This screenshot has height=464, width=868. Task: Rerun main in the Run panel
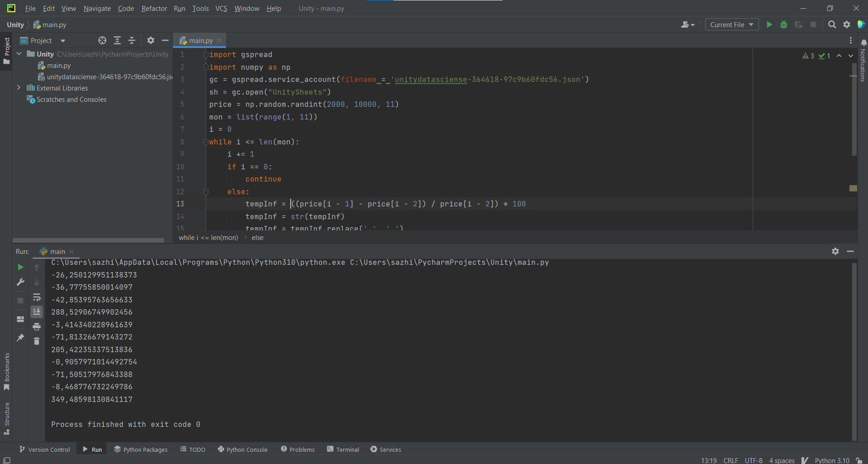(20, 267)
